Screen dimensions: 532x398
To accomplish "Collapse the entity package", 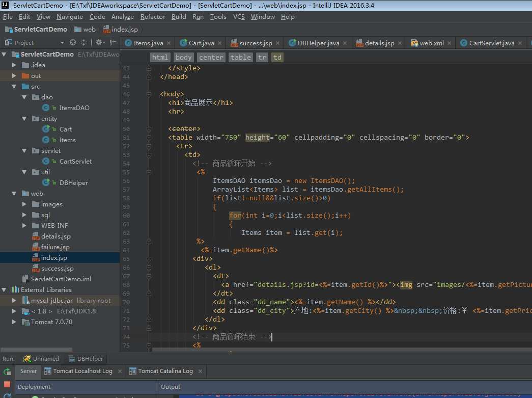I will point(24,119).
